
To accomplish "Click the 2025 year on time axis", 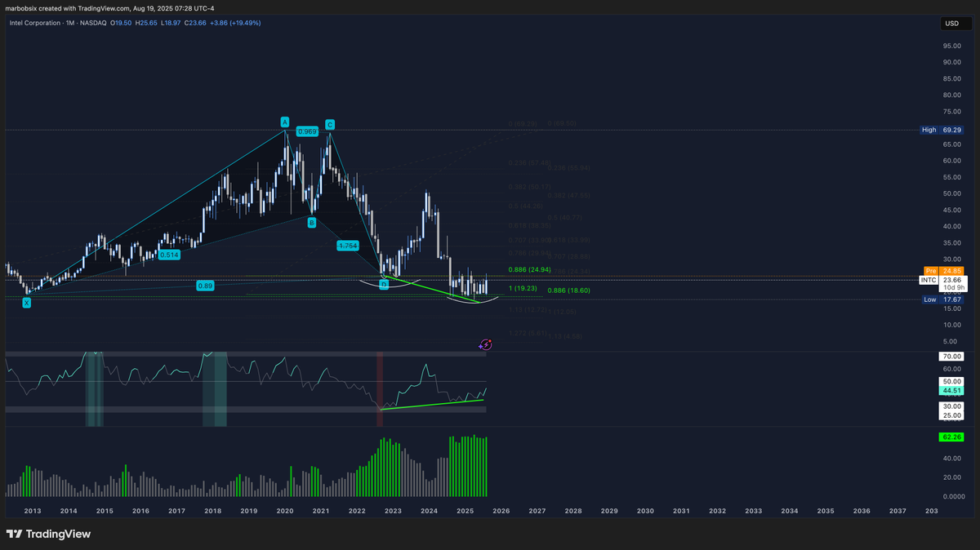I will pyautogui.click(x=465, y=511).
